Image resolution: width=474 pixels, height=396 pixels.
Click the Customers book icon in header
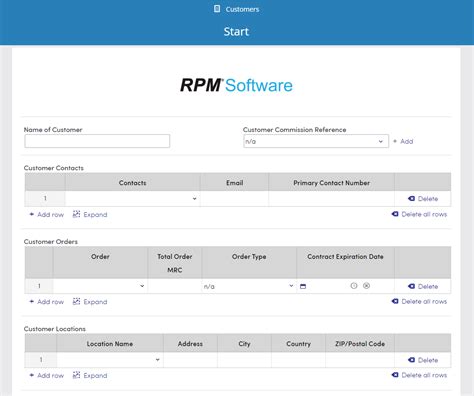[217, 9]
